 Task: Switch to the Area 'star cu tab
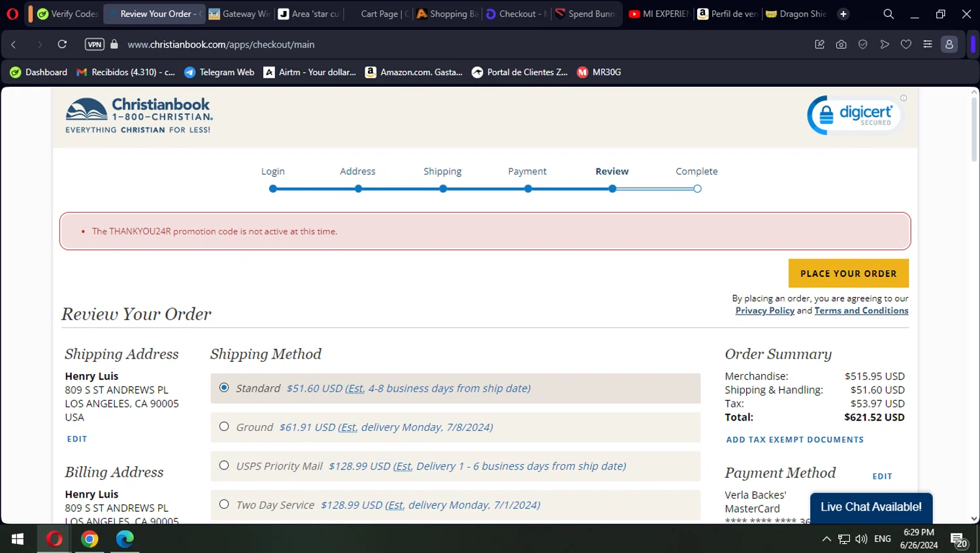tap(309, 14)
